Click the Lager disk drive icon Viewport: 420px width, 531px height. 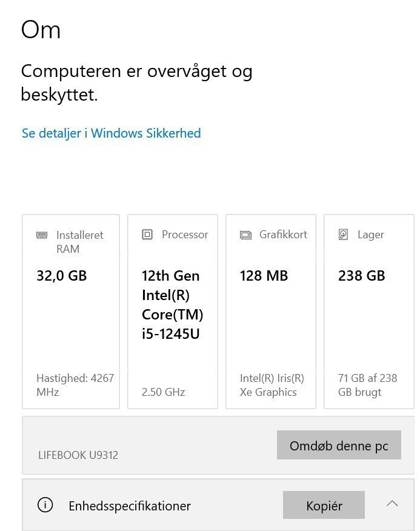pos(344,235)
